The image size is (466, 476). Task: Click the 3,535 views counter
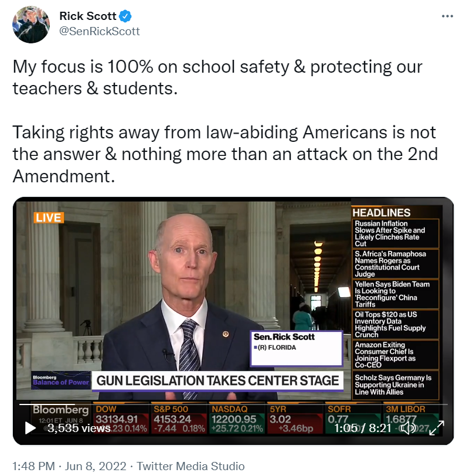79,429
